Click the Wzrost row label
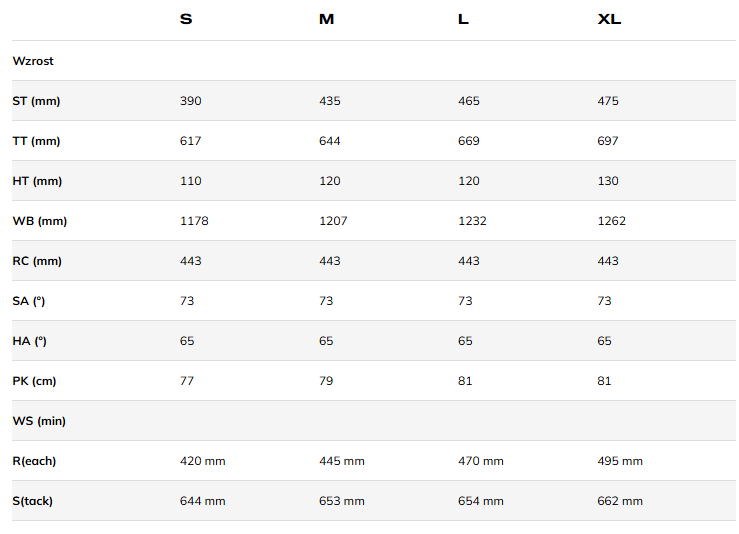The height and width of the screenshot is (534, 739). click(x=33, y=61)
